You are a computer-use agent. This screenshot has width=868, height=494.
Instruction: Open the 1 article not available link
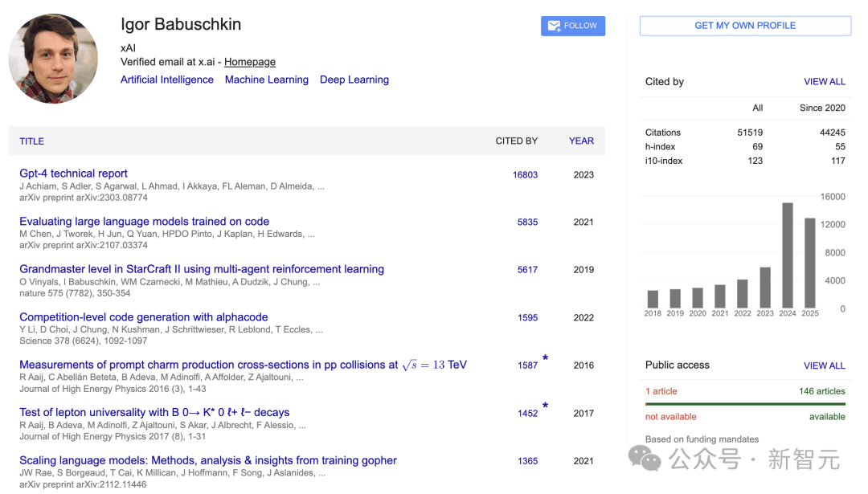(661, 391)
